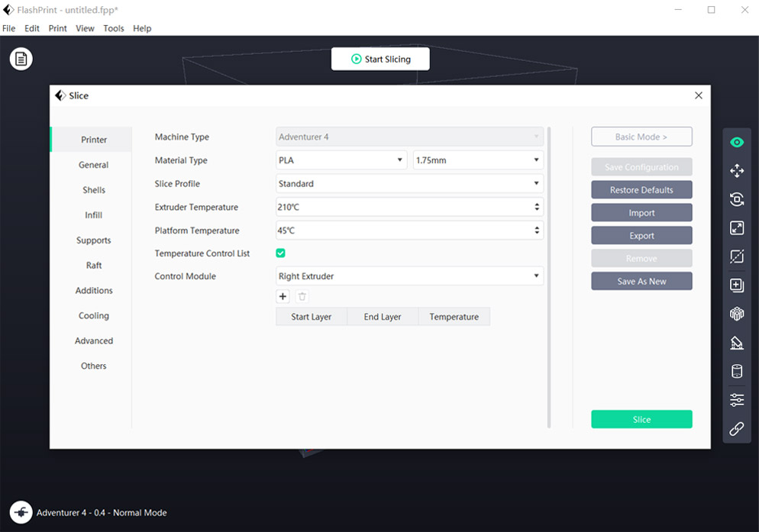Screen dimensions: 759x532
Task: Click the Basic Mode button
Action: click(641, 137)
